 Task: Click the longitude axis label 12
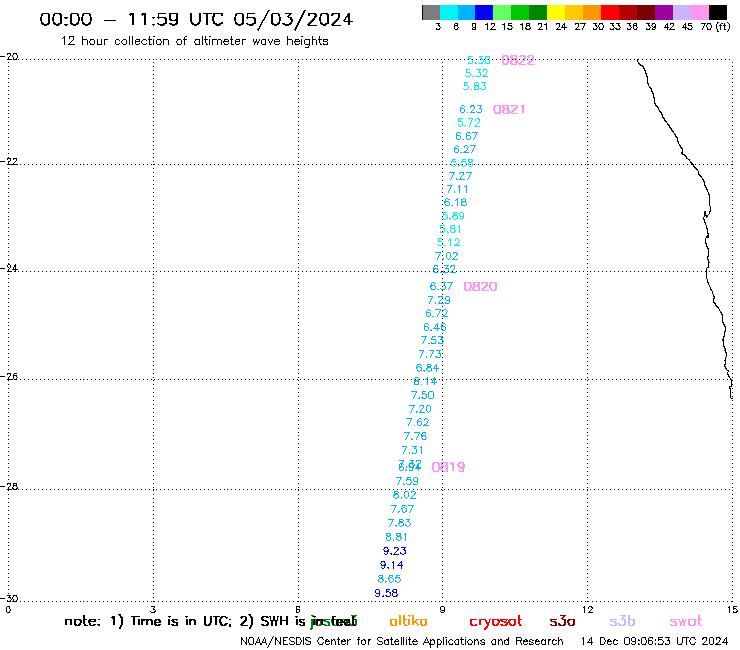point(587,609)
